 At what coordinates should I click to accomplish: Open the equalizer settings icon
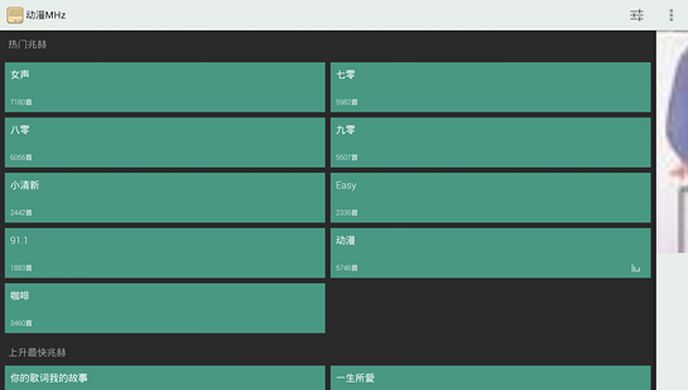(x=637, y=15)
